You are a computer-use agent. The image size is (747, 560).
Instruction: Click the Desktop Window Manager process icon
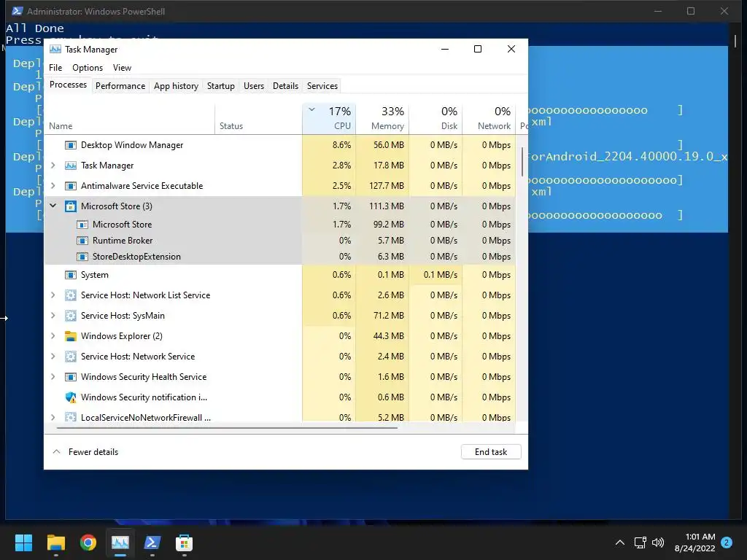71,145
